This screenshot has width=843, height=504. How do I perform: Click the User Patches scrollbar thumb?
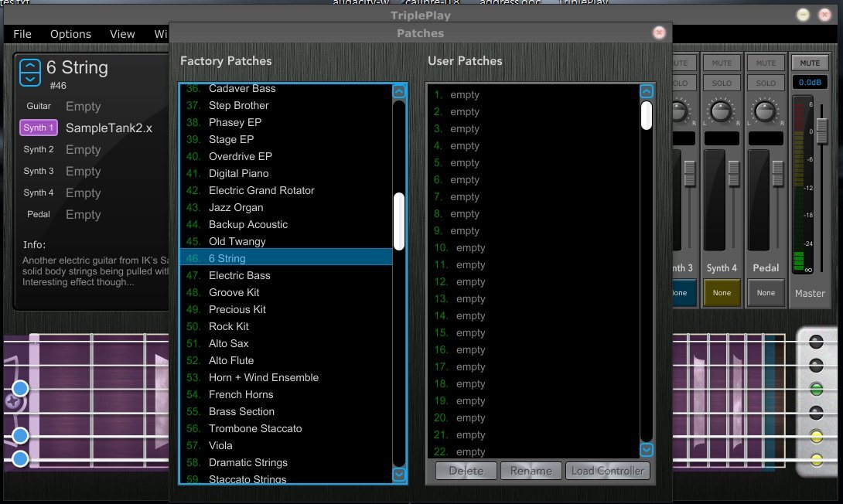point(647,115)
